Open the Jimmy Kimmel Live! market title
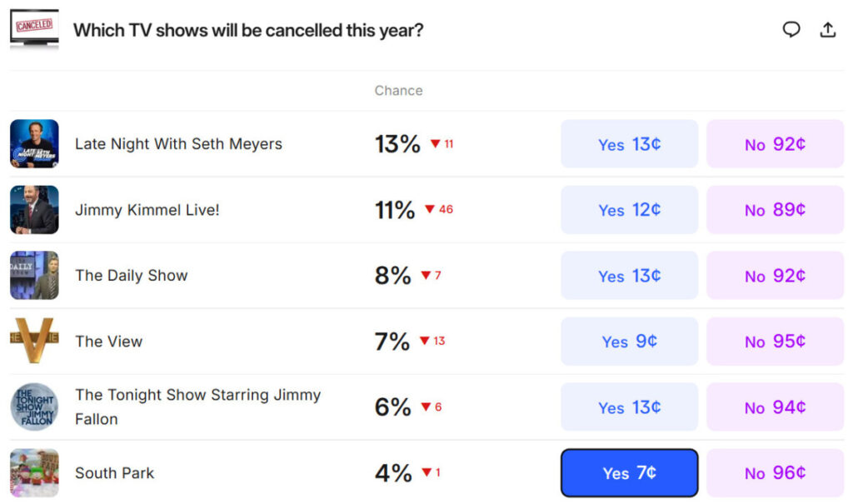This screenshot has height=504, width=853. (x=147, y=210)
